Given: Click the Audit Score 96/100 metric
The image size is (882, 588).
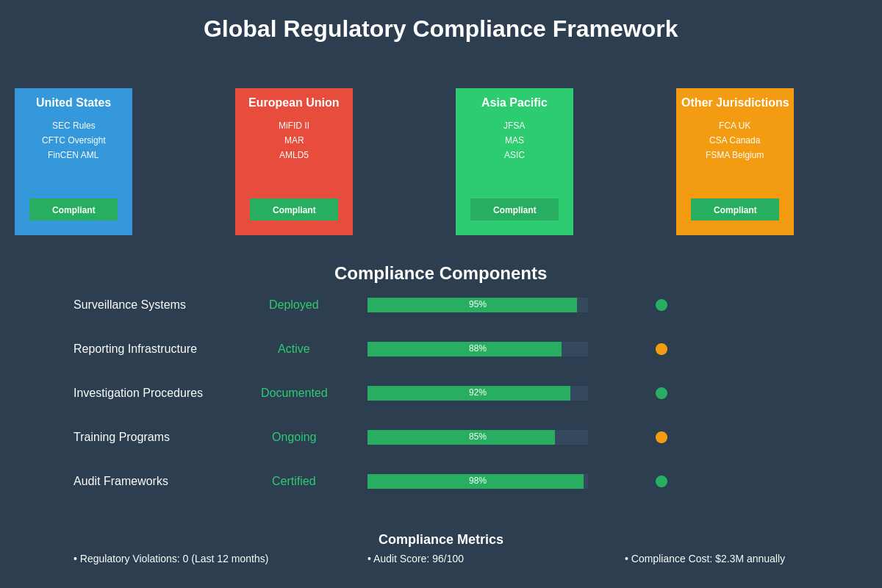Looking at the screenshot, I should (x=415, y=559).
